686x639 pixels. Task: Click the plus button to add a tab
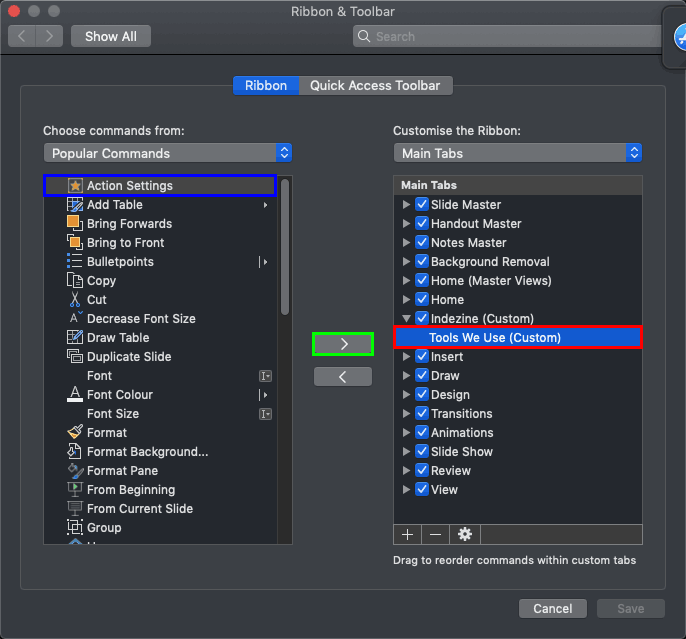407,534
